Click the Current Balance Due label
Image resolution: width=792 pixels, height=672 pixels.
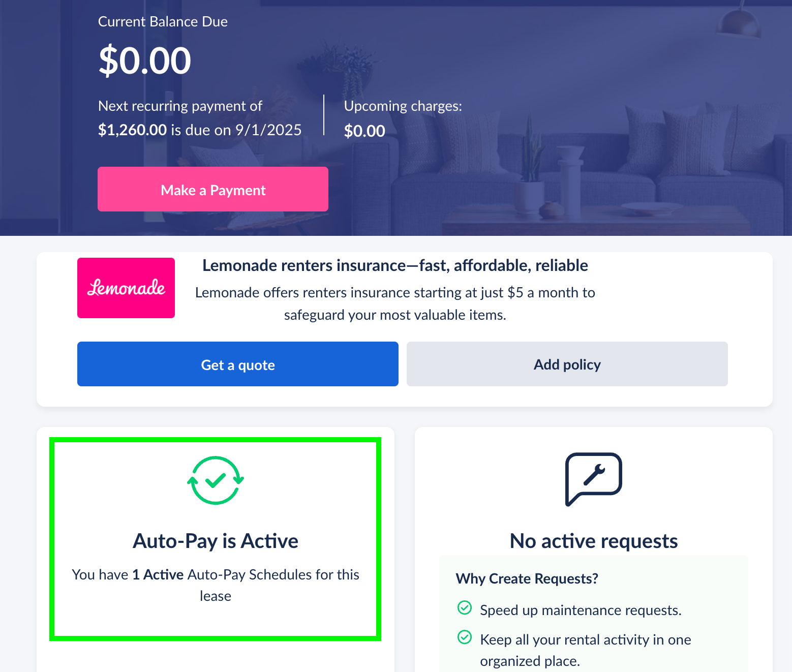coord(163,21)
